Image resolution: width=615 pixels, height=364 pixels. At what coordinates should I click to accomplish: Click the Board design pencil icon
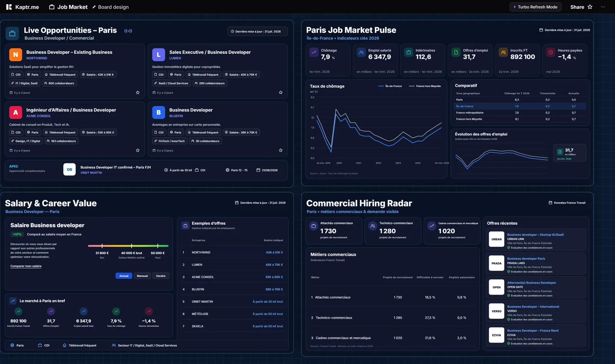pyautogui.click(x=94, y=7)
